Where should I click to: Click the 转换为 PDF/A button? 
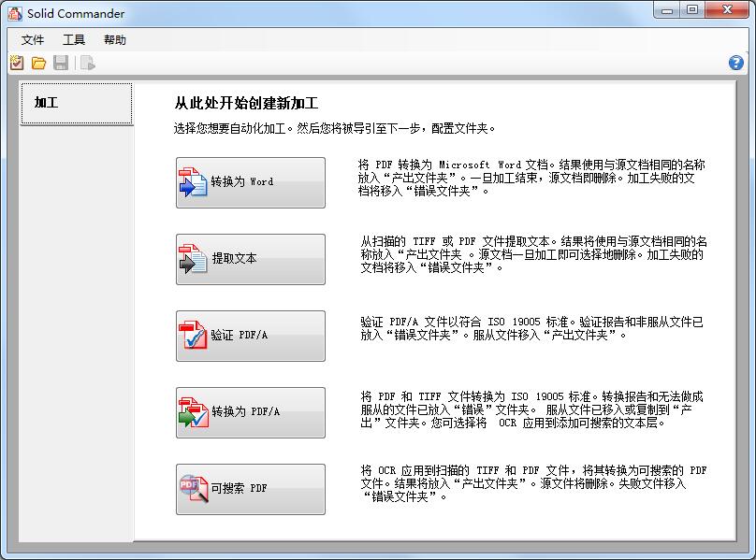[x=251, y=412]
